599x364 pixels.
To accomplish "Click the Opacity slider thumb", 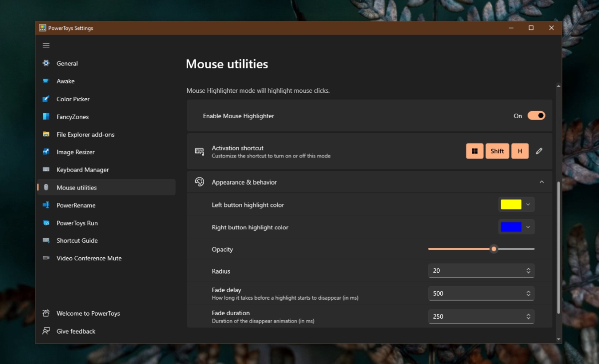I will point(494,249).
